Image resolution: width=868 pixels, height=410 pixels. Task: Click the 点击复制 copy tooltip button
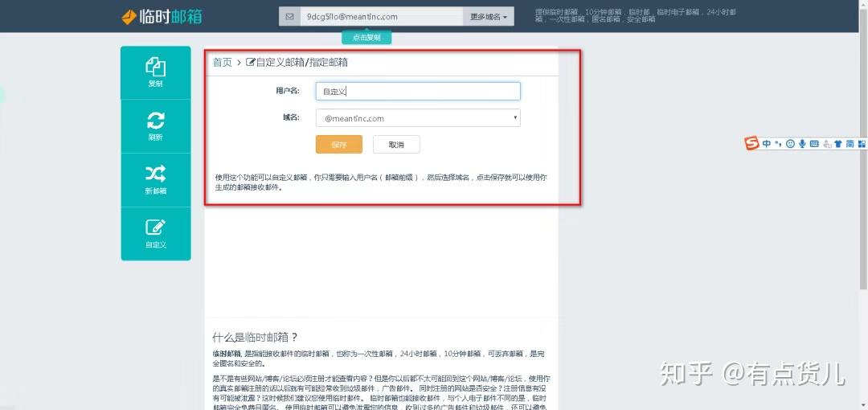(366, 38)
